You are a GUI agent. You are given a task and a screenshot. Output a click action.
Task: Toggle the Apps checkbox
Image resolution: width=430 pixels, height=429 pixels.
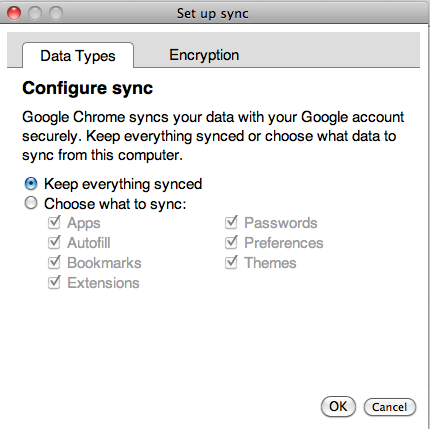point(54,222)
